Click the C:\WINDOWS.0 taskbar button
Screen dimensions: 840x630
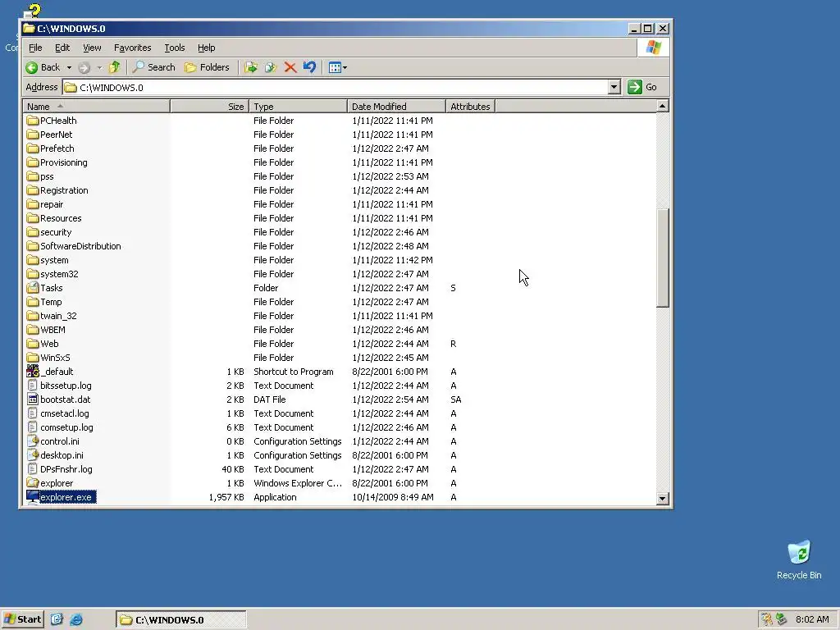pos(181,620)
